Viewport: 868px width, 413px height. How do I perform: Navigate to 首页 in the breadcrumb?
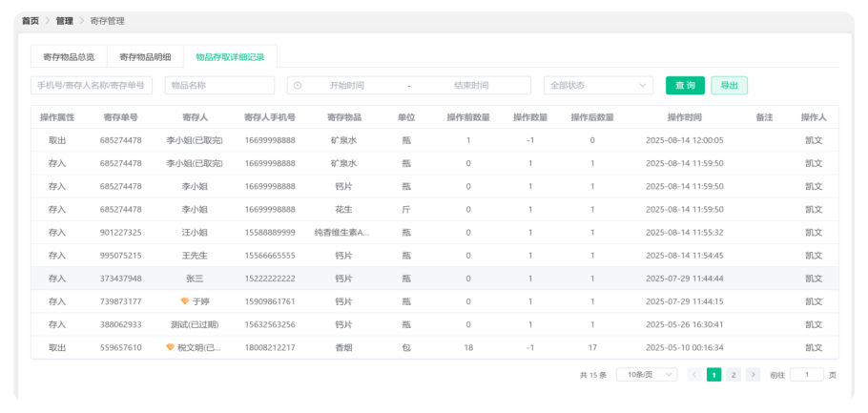click(31, 21)
